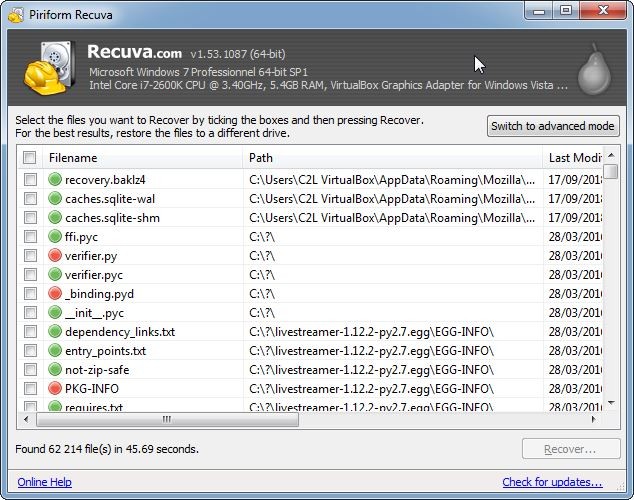Click green status dot for recovery.baklz4

click(55, 179)
